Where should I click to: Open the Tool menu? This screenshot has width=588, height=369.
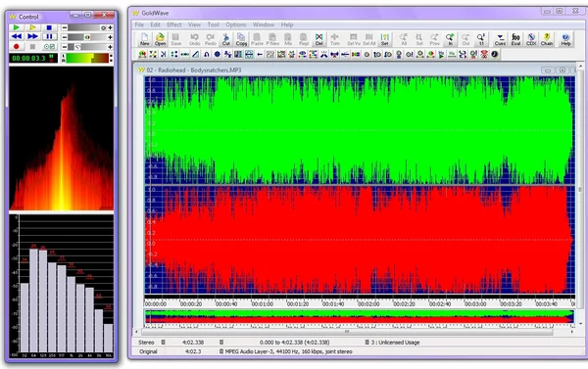[213, 24]
